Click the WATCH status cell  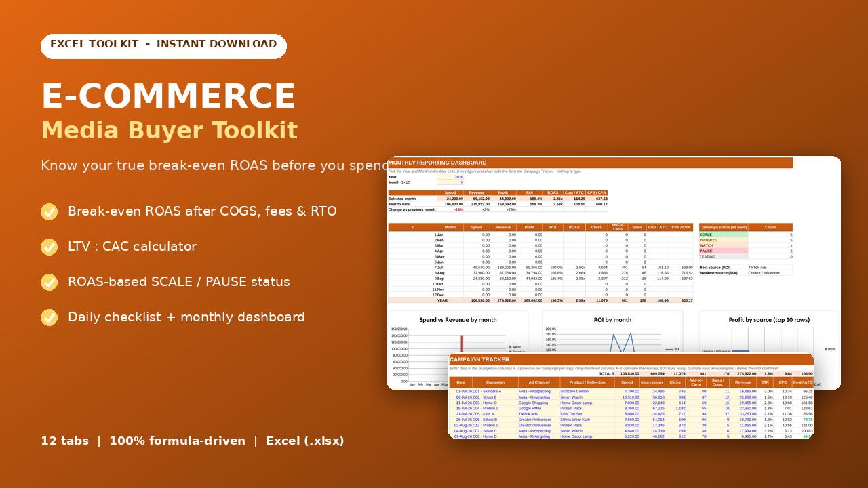point(723,245)
